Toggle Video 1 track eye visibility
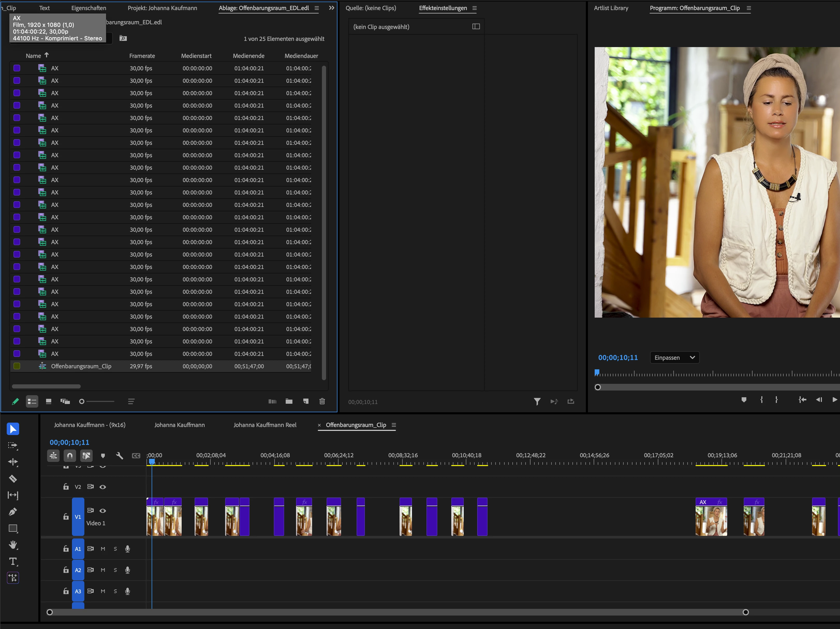Image resolution: width=840 pixels, height=629 pixels. pyautogui.click(x=102, y=511)
